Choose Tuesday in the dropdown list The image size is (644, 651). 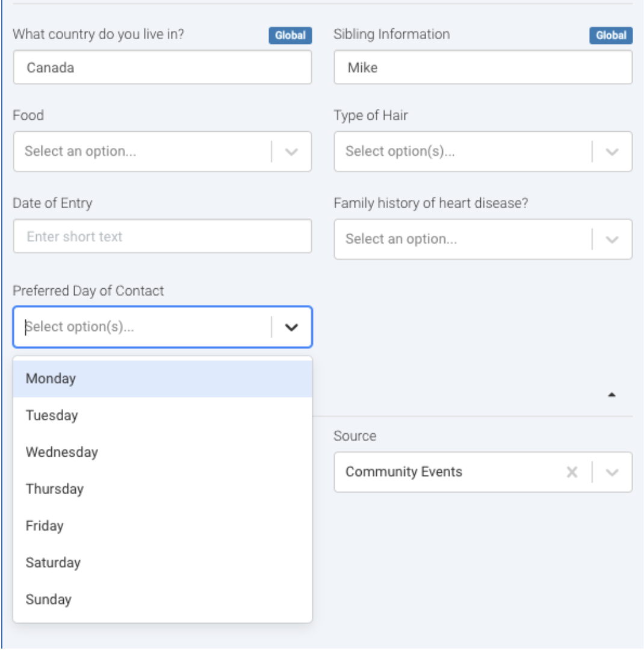(x=52, y=415)
